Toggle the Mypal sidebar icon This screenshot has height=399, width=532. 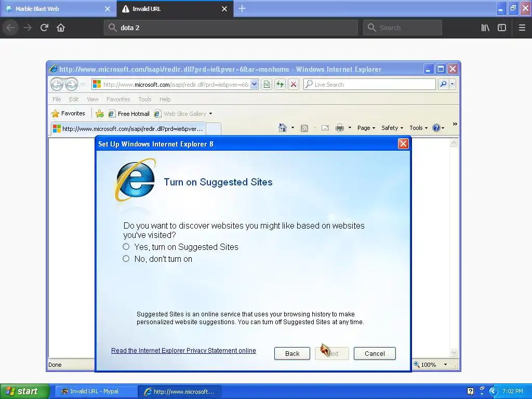tap(502, 28)
